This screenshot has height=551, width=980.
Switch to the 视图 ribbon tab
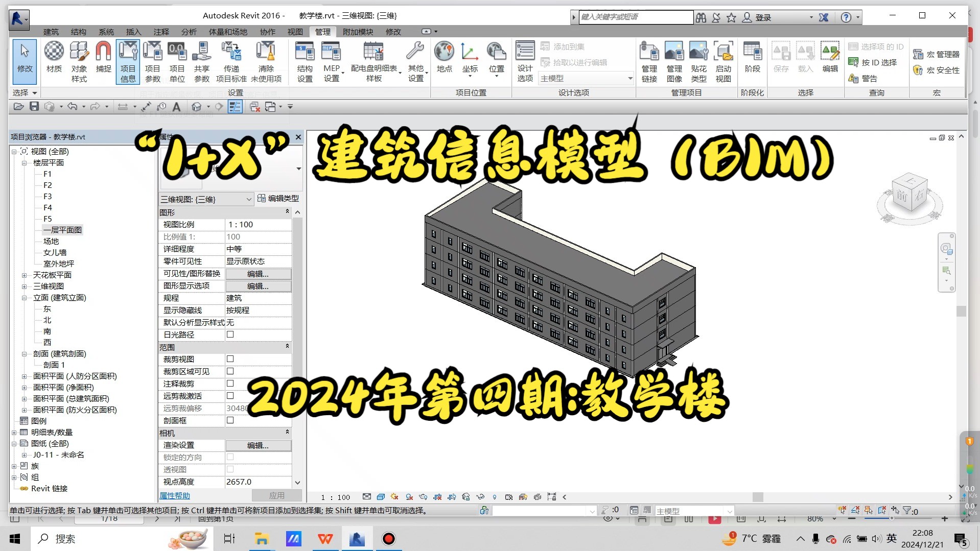coord(295,32)
